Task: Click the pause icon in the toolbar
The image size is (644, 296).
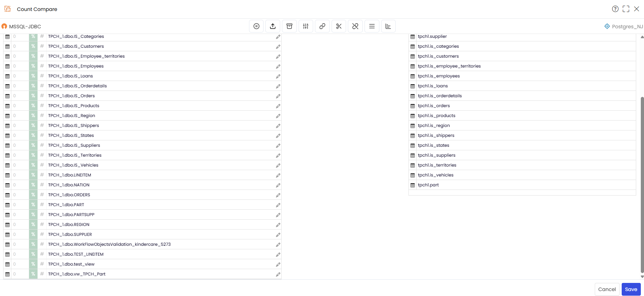Action: 256,26
